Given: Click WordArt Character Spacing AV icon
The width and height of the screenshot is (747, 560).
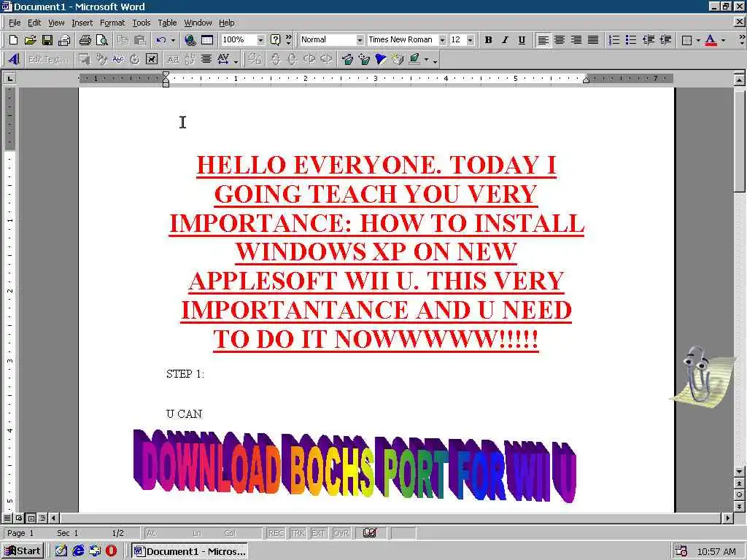Looking at the screenshot, I should click(x=223, y=60).
